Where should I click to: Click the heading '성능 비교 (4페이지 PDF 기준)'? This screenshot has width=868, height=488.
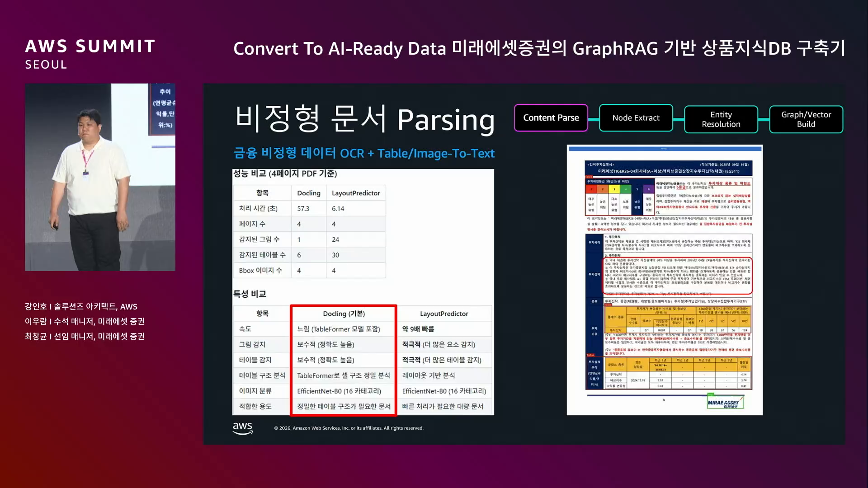tap(285, 174)
